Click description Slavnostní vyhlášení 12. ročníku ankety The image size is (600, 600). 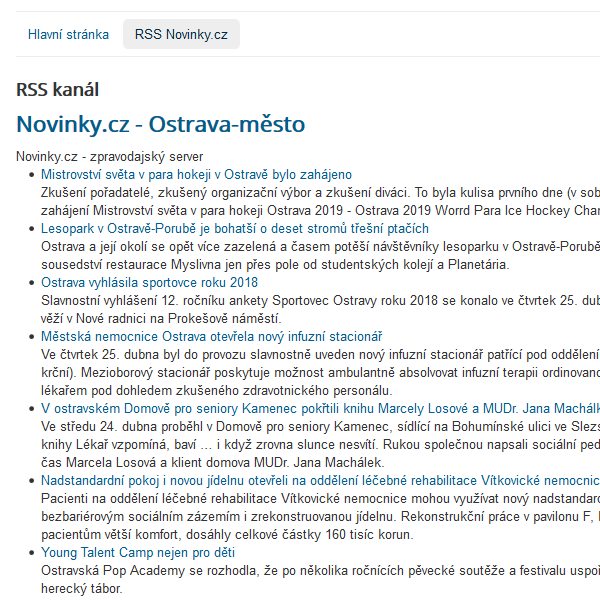[x=320, y=301]
